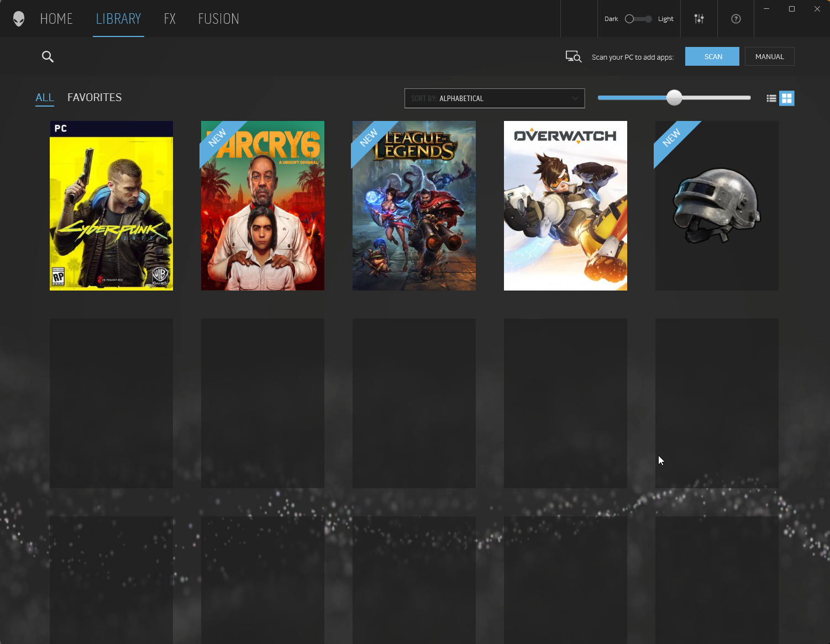Show the ALL games filter
830x644 pixels.
tap(45, 98)
